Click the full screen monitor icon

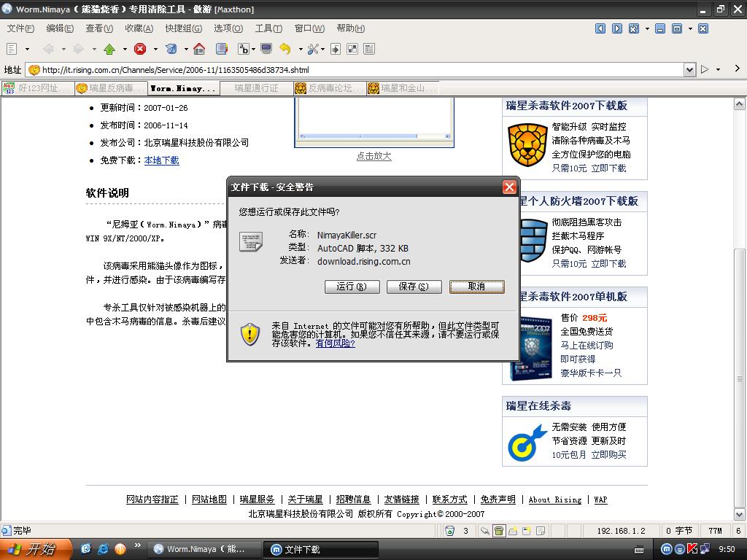(x=266, y=49)
